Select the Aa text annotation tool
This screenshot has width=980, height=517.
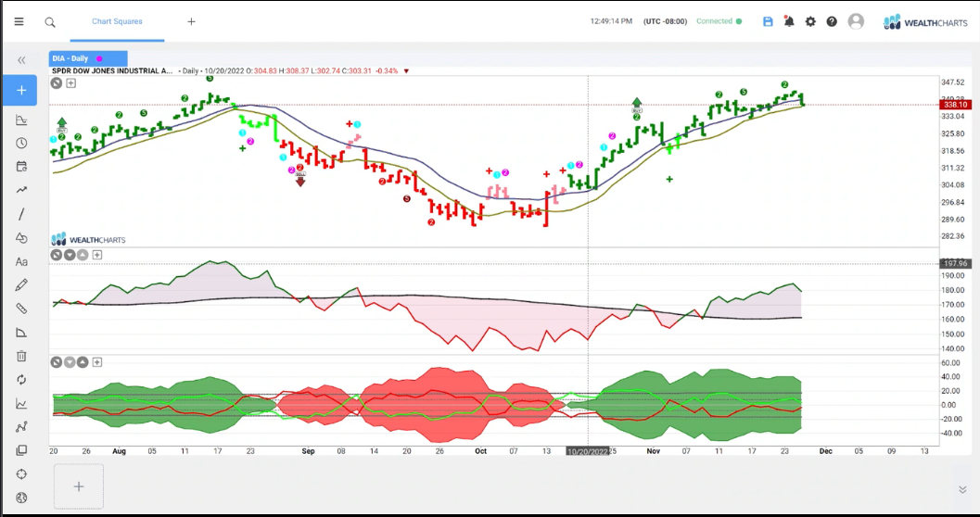click(x=21, y=261)
